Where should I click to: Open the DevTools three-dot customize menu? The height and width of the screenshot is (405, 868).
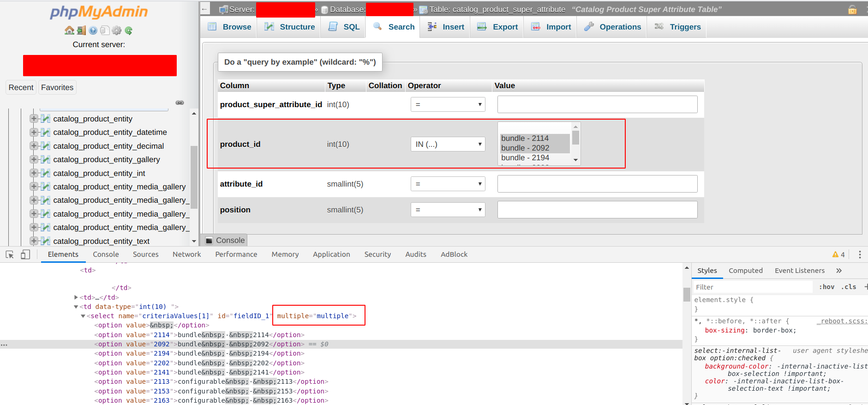(860, 254)
